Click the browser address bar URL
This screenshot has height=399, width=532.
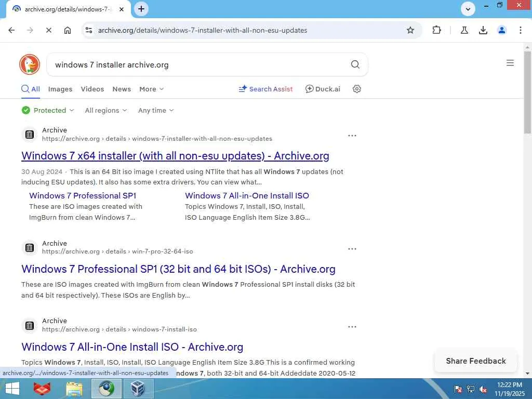coord(203,30)
